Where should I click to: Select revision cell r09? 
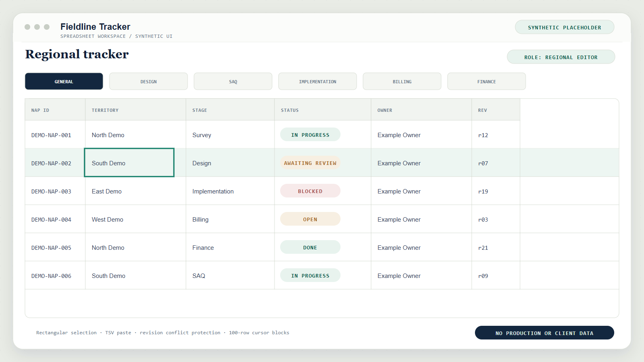click(x=496, y=276)
